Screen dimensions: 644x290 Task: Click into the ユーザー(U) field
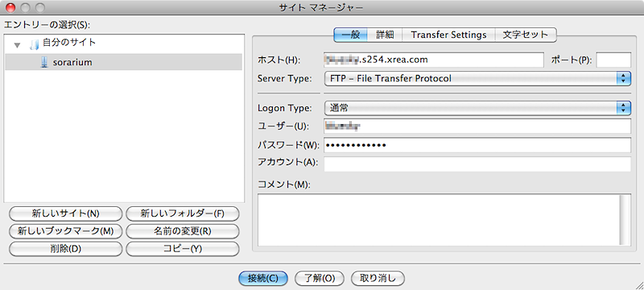tap(477, 126)
